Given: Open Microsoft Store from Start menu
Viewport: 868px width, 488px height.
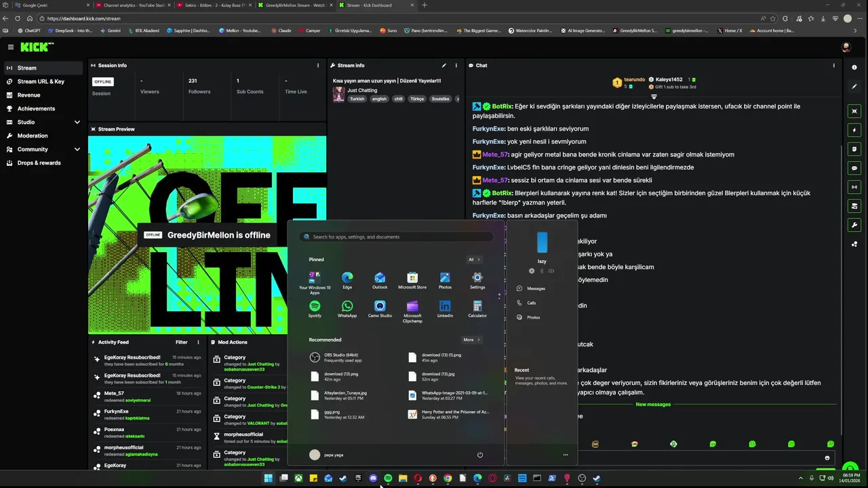Looking at the screenshot, I should pos(412,281).
